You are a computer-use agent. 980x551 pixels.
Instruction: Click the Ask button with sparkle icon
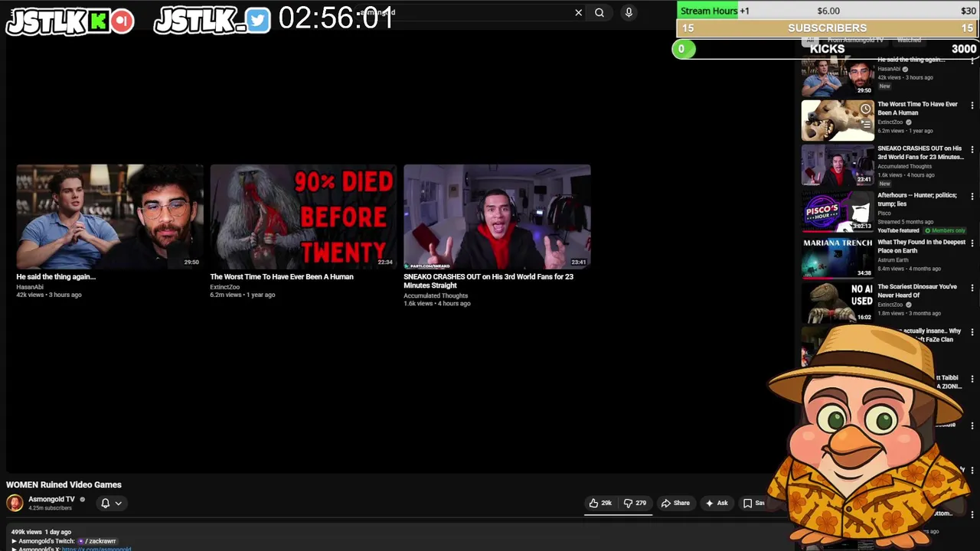[717, 503]
